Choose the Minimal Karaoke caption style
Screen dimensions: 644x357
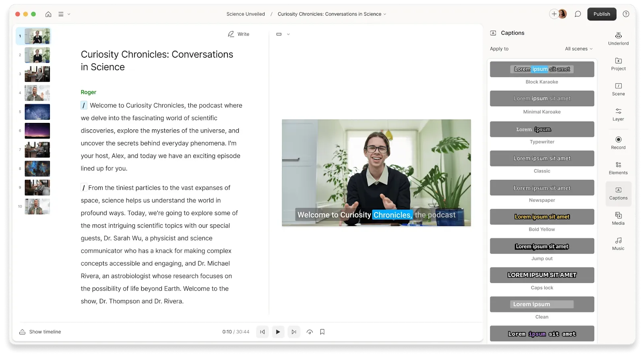[x=542, y=98]
